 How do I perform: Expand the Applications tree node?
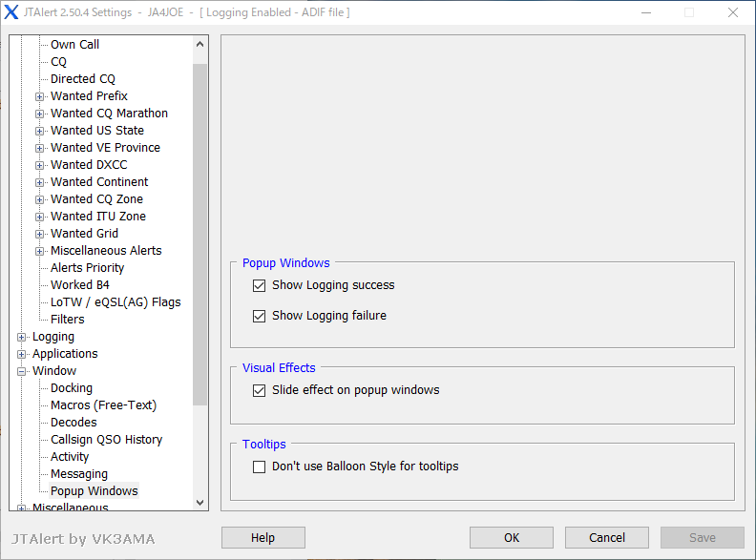[21, 354]
